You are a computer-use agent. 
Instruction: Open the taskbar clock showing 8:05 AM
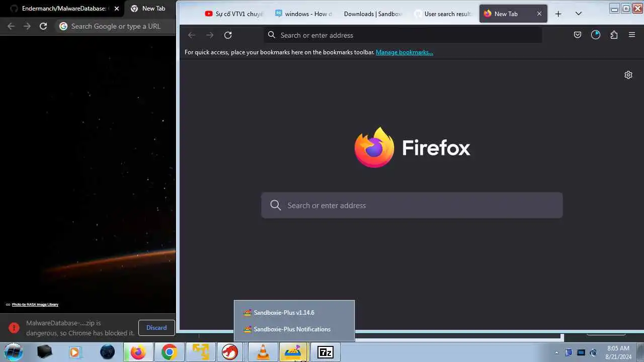click(618, 352)
